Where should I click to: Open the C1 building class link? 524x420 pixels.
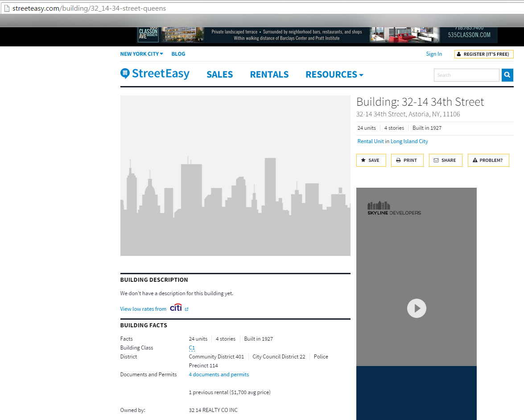point(192,348)
